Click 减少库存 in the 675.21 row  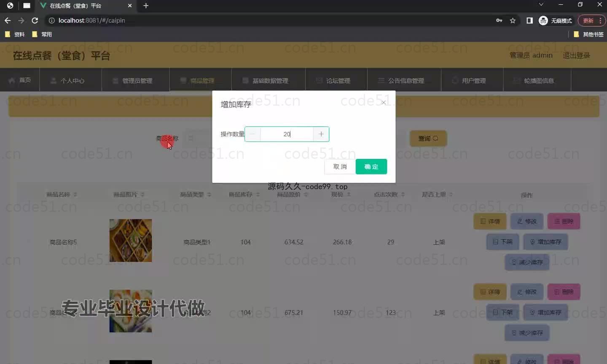(527, 333)
